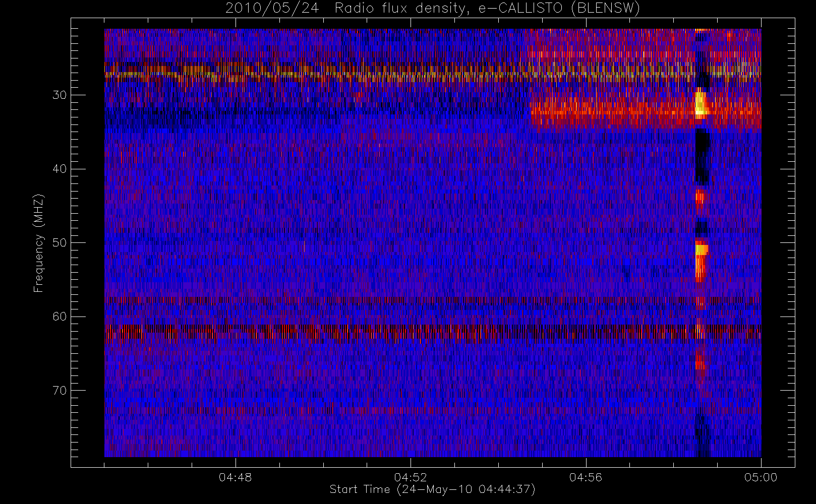Click the bright yellow burst near 31 MHz
The width and height of the screenshot is (816, 504).
tap(701, 103)
